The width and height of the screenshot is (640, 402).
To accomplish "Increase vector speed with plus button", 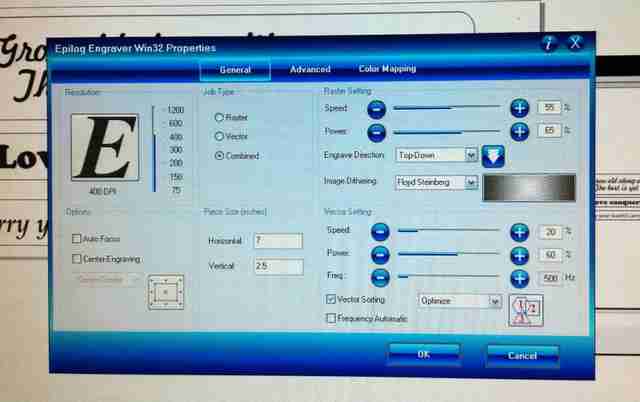I will [x=520, y=232].
